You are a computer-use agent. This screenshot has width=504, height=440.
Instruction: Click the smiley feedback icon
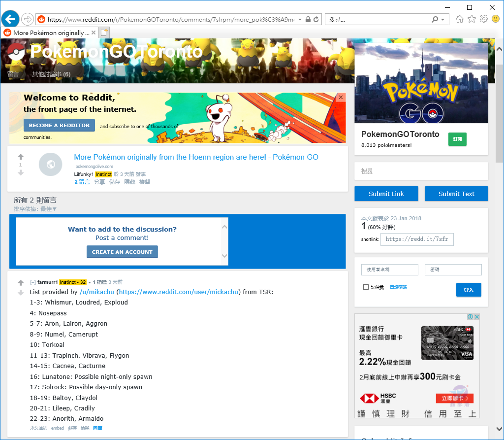(495, 19)
